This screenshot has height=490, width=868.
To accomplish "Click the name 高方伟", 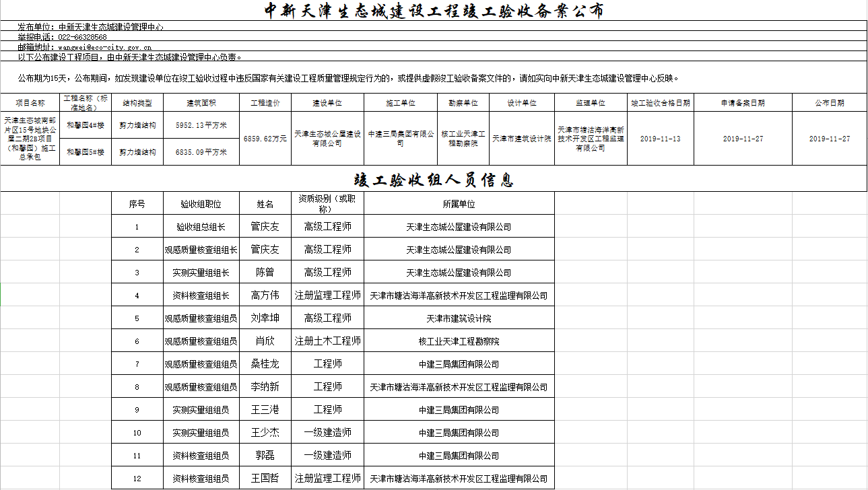I will [265, 295].
